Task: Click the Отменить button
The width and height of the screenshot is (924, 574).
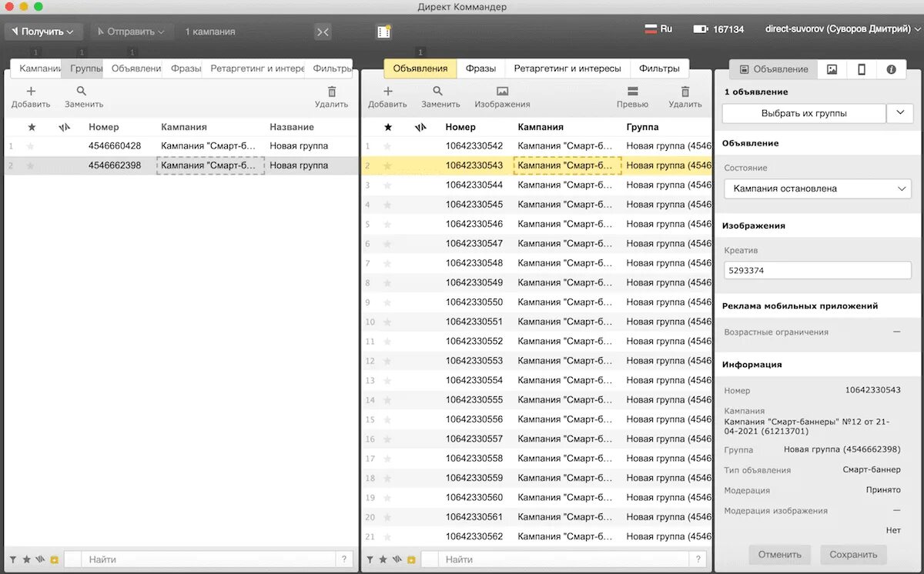Action: click(779, 554)
